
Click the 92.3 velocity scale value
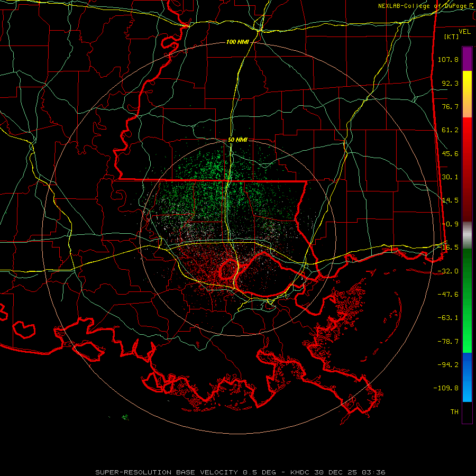[x=450, y=83]
